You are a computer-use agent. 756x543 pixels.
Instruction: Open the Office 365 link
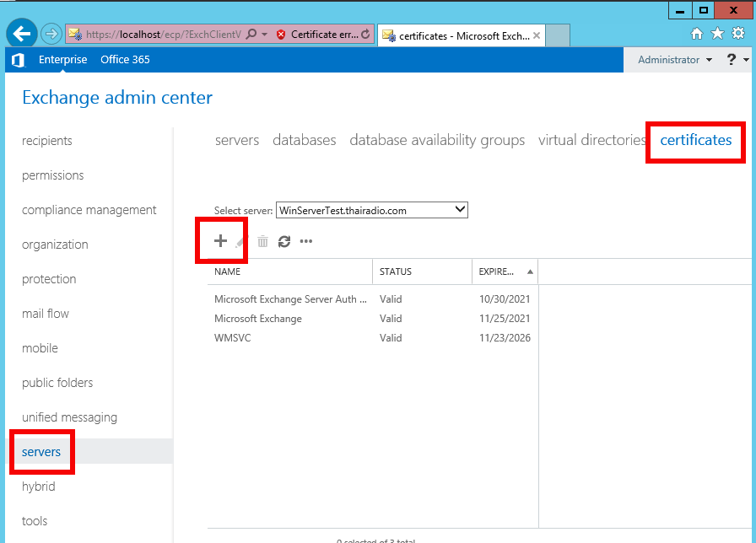tap(125, 60)
